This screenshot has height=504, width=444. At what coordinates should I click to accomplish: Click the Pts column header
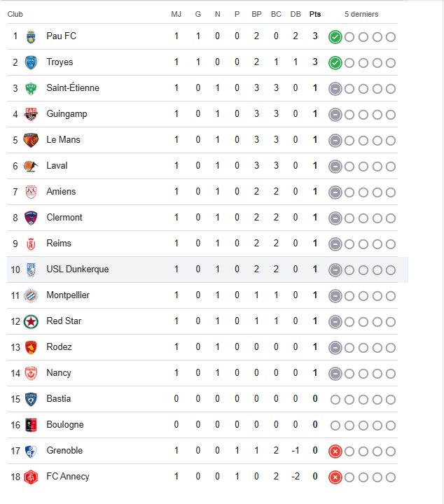point(315,14)
